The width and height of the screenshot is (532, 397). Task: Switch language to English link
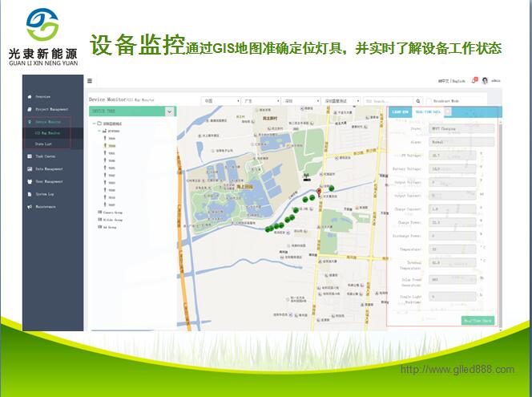tap(459, 81)
